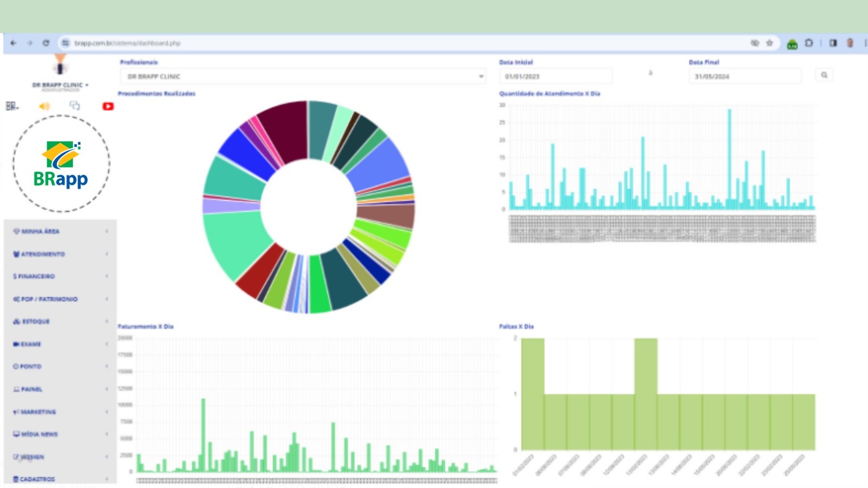Click the Cadastros sidebar entry
The width and height of the screenshot is (868, 488).
click(37, 479)
